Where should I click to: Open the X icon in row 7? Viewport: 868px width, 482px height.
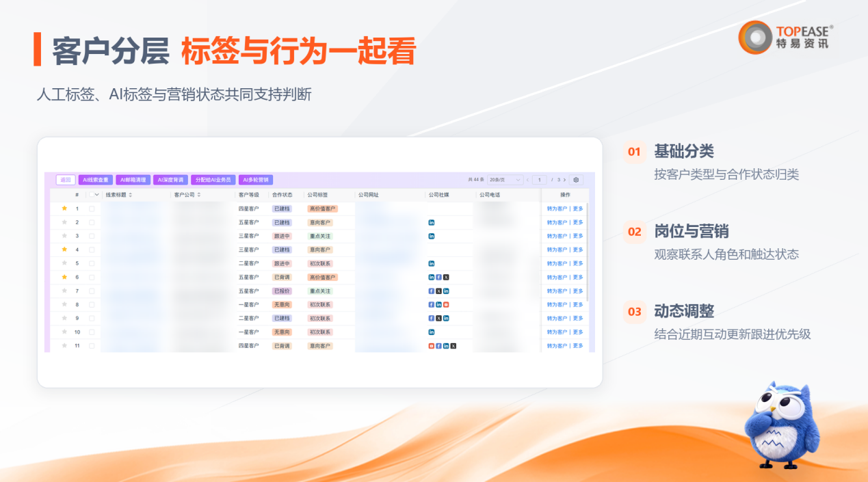(x=438, y=291)
